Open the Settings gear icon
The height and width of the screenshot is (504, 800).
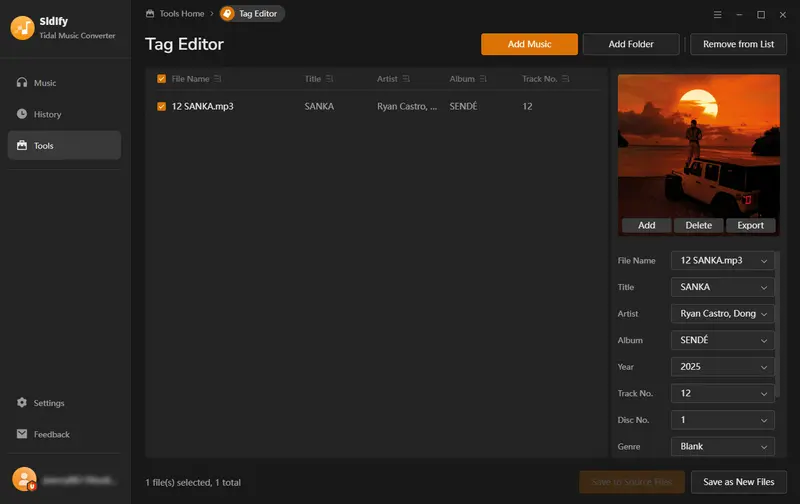coord(21,402)
